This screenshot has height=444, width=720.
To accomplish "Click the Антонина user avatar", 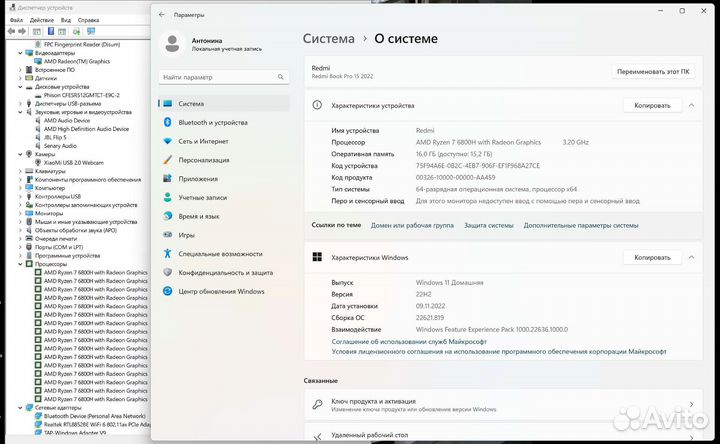I will click(172, 44).
